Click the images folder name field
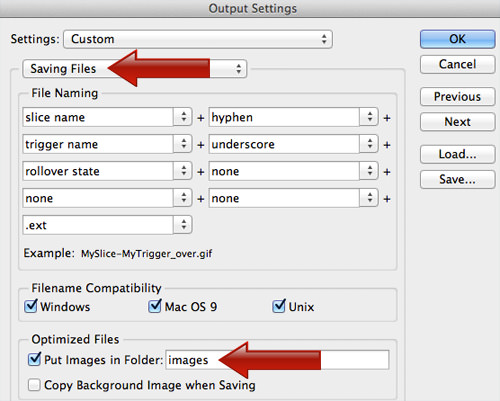Viewport: 500px width, 401px height. coord(277,360)
